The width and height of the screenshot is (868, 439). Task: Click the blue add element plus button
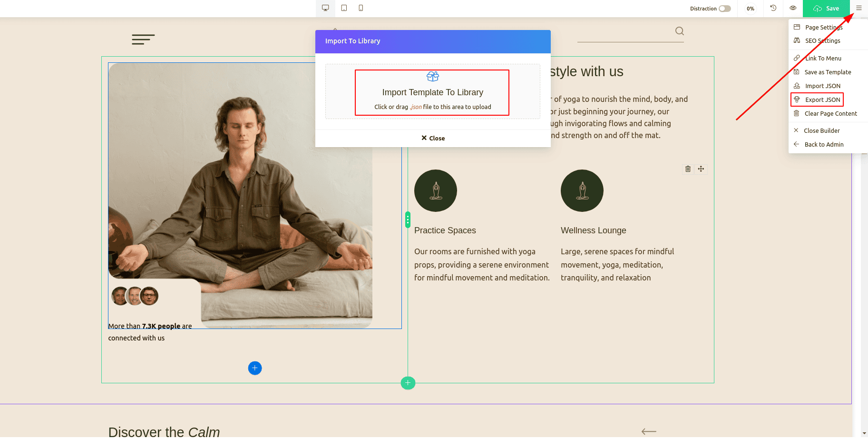pos(255,368)
